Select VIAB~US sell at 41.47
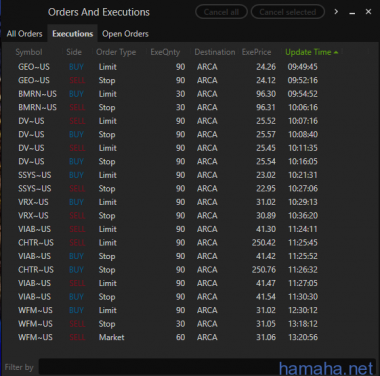This screenshot has height=376, width=380. [190, 283]
